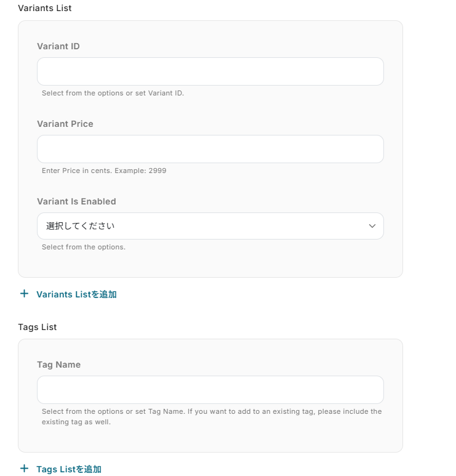This screenshot has height=476, width=456.
Task: Click the Variant ID field label
Action: 58,46
